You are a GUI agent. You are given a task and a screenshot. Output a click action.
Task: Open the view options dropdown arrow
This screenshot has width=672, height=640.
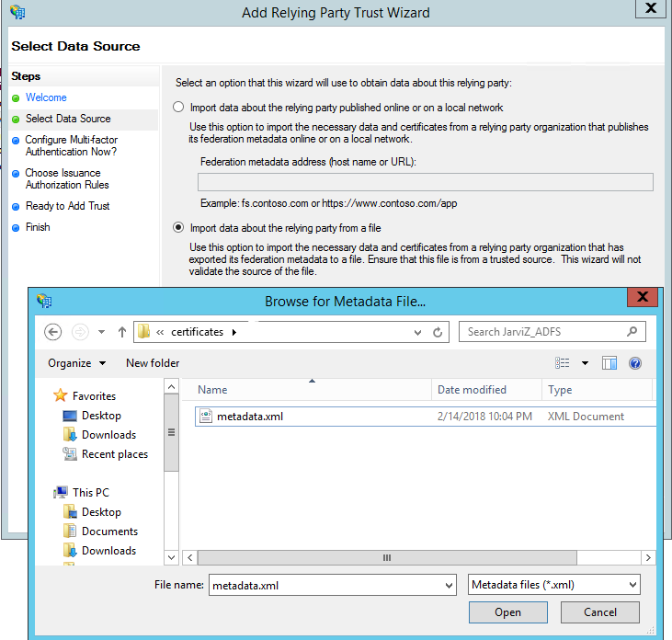tap(585, 363)
